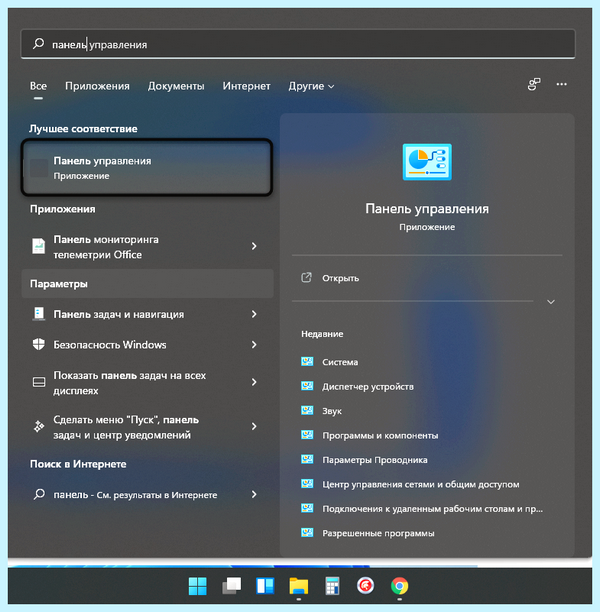
Task: Open the Панель управления best match
Action: pyautogui.click(x=147, y=167)
